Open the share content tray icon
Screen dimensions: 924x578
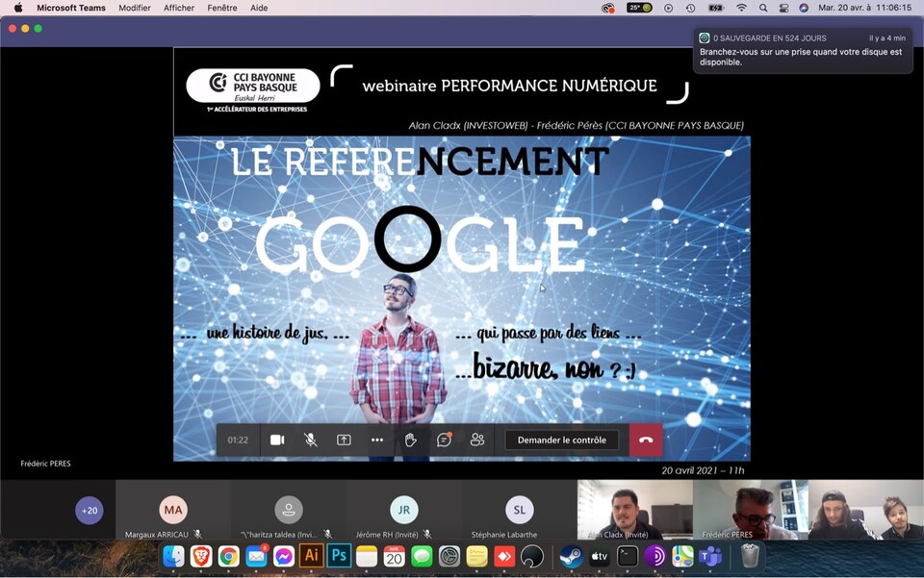click(344, 440)
